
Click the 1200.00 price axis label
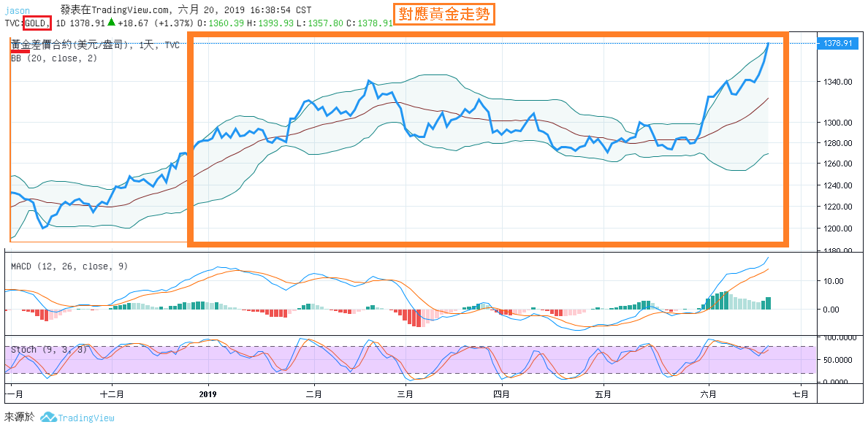(x=836, y=228)
